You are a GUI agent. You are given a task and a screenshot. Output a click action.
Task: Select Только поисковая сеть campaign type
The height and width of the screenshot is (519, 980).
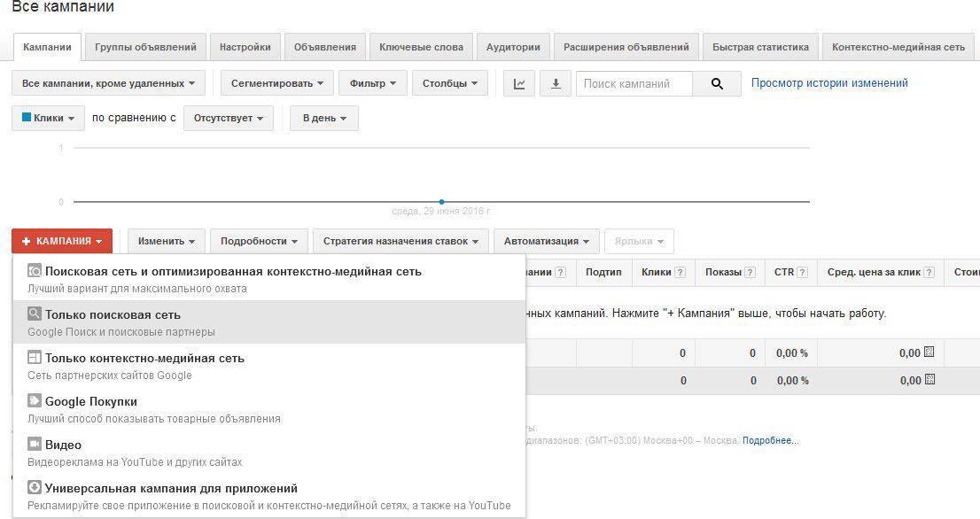pyautogui.click(x=113, y=314)
